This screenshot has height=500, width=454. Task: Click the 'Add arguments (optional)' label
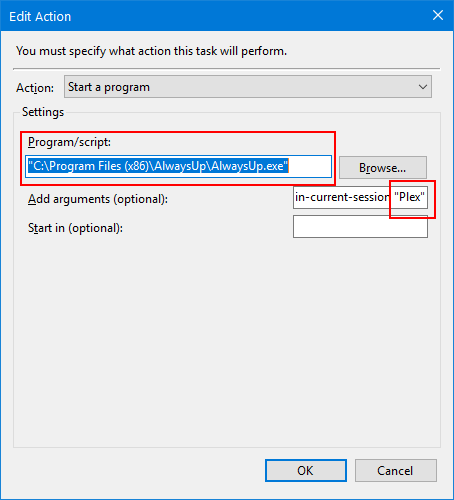tap(98, 199)
